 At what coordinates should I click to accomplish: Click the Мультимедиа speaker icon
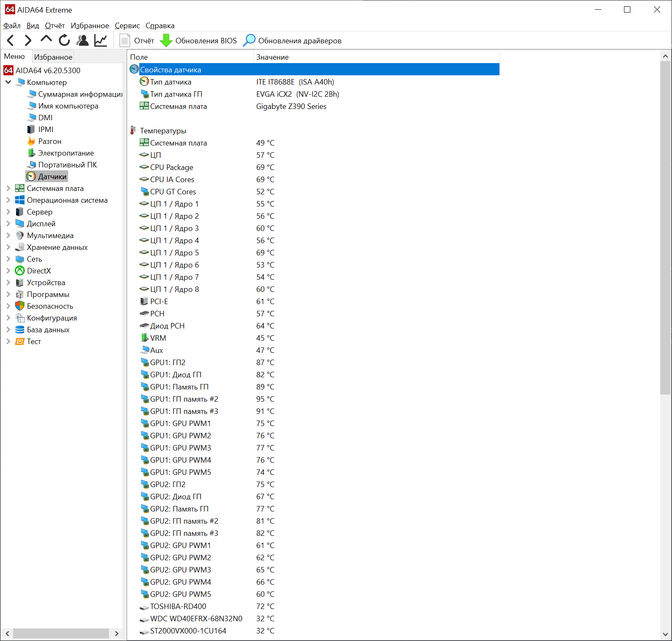(20, 236)
